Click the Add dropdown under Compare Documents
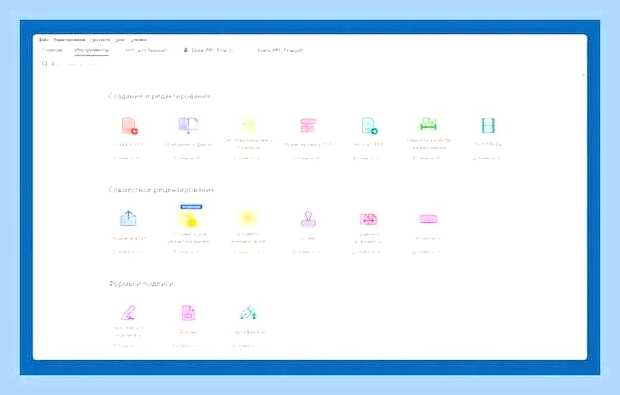The height and width of the screenshot is (395, 620). [367, 252]
